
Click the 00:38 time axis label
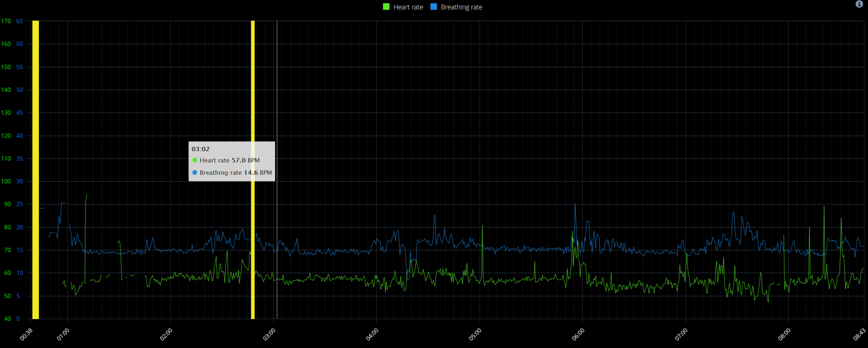coord(26,334)
